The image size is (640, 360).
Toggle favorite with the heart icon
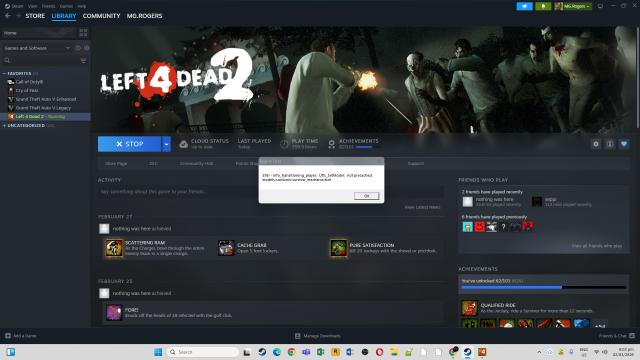pyautogui.click(x=624, y=144)
